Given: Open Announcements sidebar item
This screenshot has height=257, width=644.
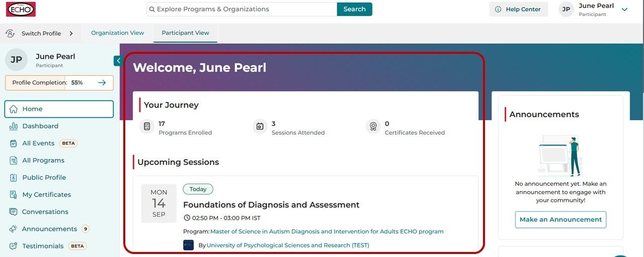Looking at the screenshot, I should (49, 229).
